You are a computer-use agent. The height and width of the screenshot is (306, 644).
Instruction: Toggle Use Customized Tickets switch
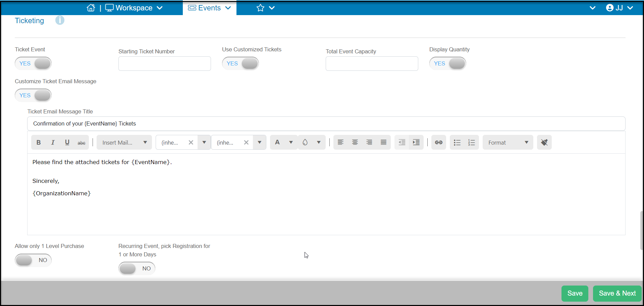[x=240, y=63]
